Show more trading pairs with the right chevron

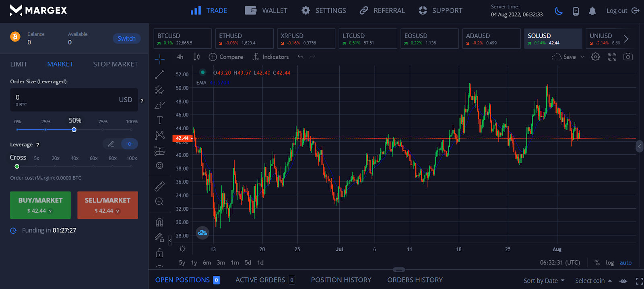point(626,39)
